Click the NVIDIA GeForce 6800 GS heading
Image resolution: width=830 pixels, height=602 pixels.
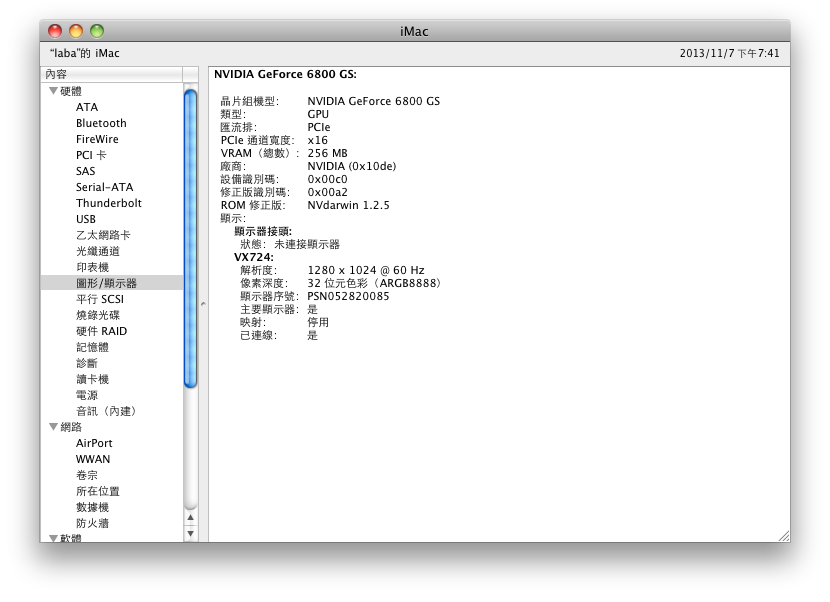(285, 74)
